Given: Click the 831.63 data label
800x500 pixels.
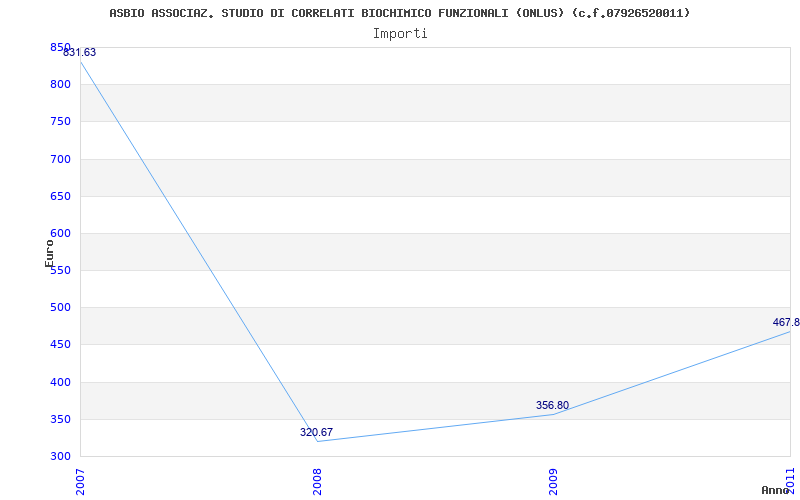Looking at the screenshot, I should pyautogui.click(x=80, y=53).
